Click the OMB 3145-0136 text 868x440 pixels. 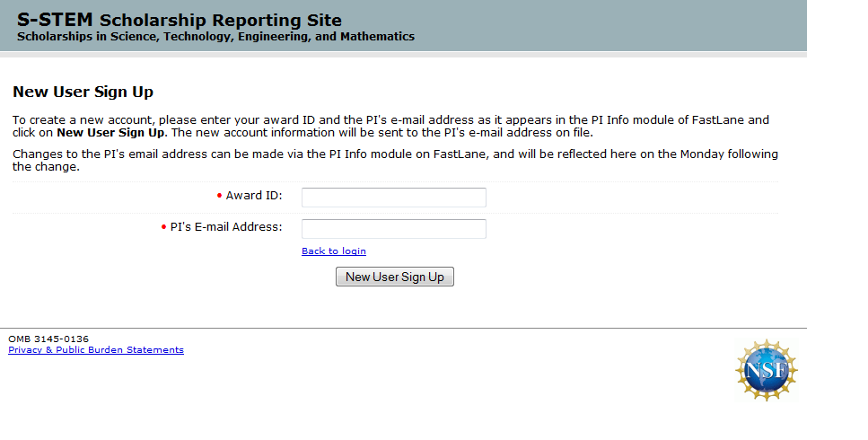[48, 339]
